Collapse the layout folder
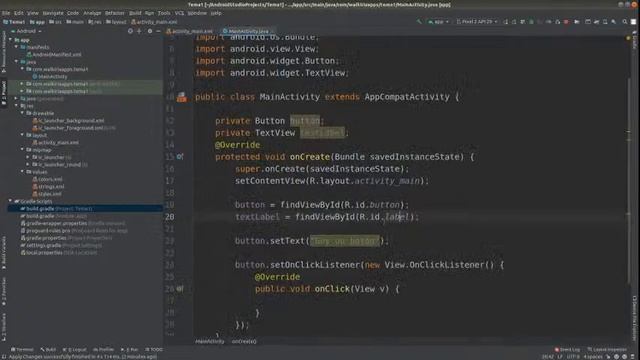This screenshot has width=640, height=360. coord(22,135)
